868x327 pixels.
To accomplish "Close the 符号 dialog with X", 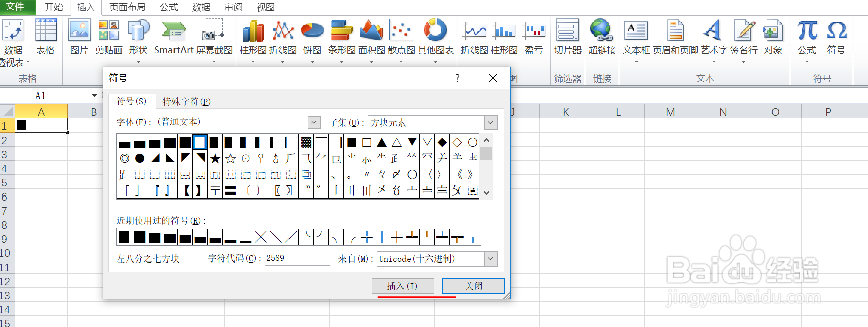I will [493, 78].
